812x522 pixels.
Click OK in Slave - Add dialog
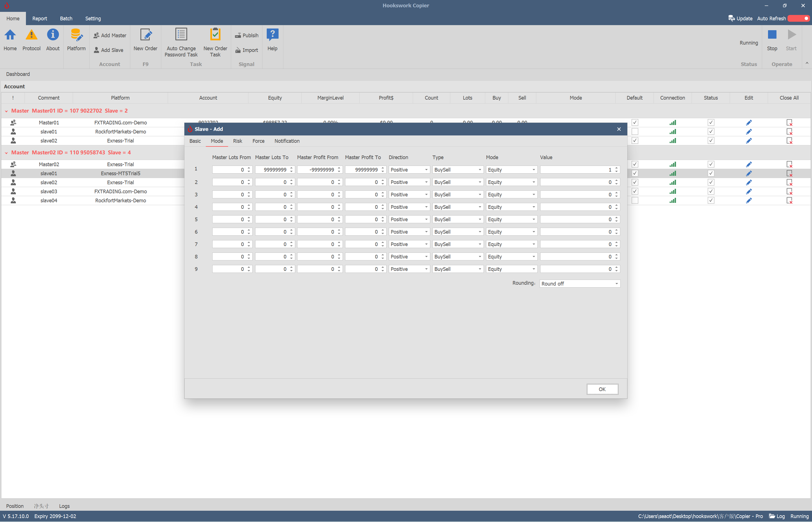click(602, 389)
